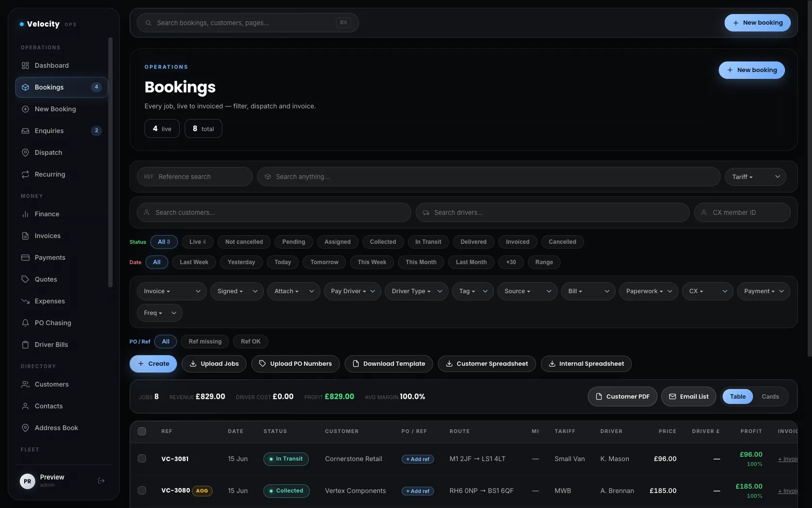Screen dimensions: 812x508
Task: Open the Attach filter dropdown
Action: click(x=294, y=291)
